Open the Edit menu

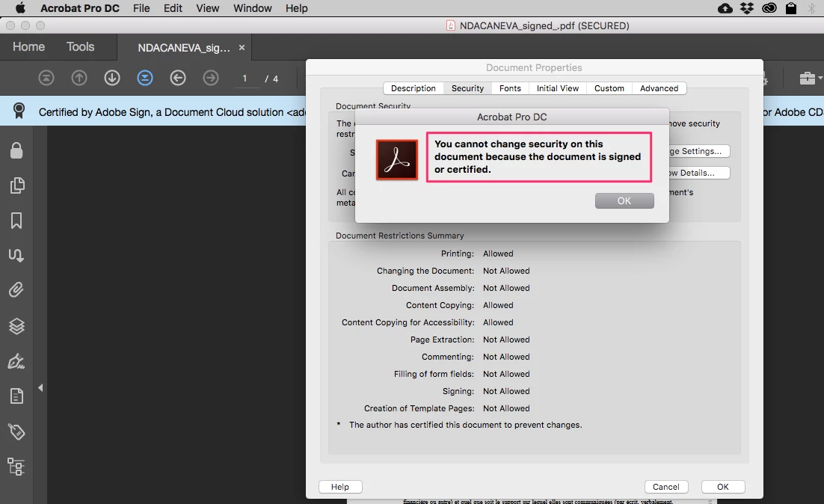(173, 8)
